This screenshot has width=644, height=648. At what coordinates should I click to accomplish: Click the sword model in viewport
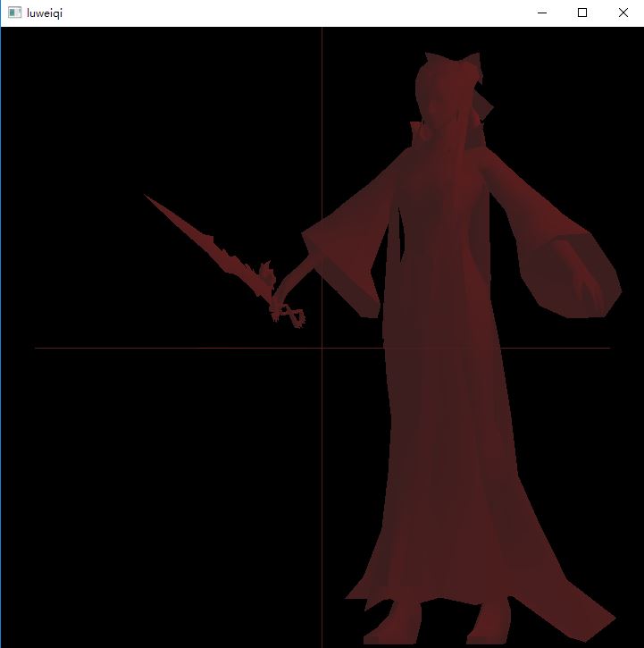(x=225, y=261)
